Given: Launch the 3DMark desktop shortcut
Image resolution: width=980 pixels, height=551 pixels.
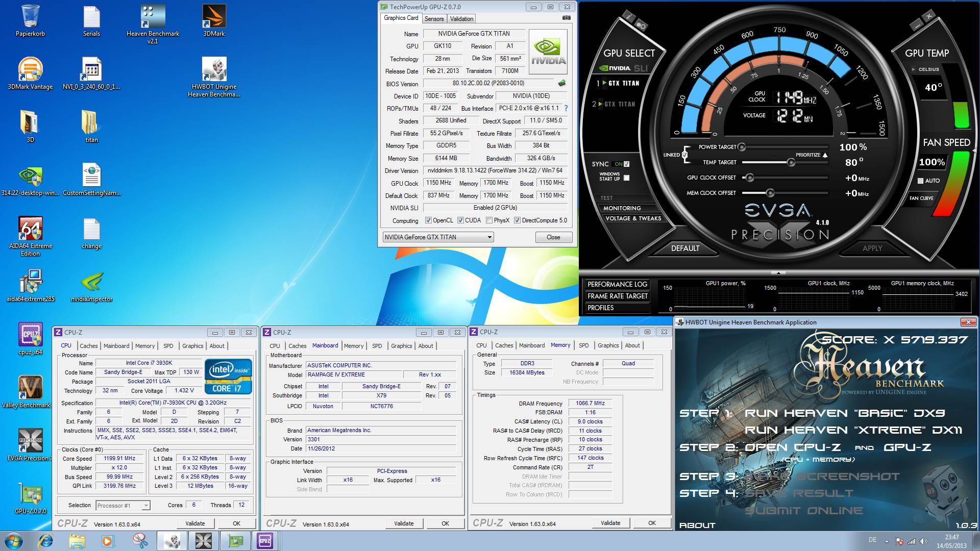Looking at the screenshot, I should [x=214, y=20].
